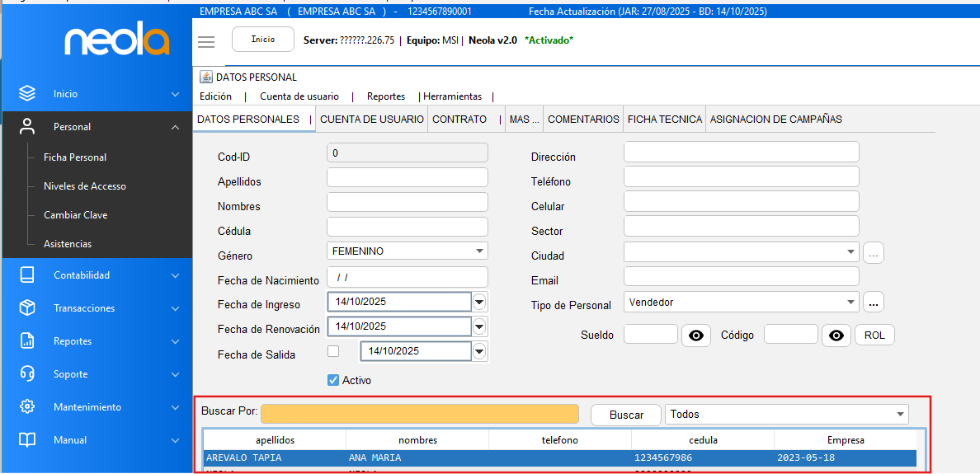980x474 pixels.
Task: Click the Contabilidad book icon
Action: coord(27,275)
